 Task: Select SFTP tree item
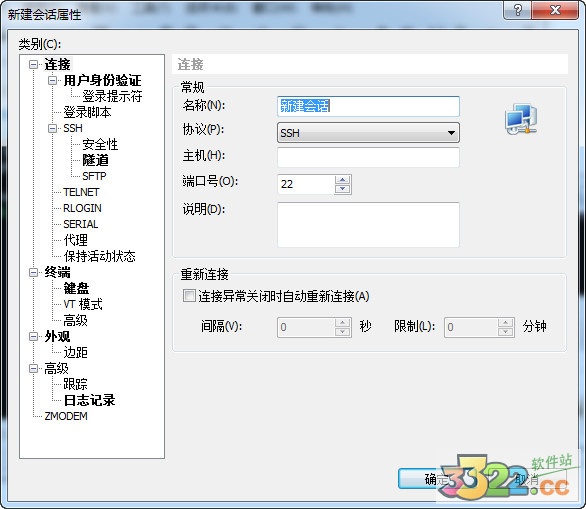(x=94, y=176)
